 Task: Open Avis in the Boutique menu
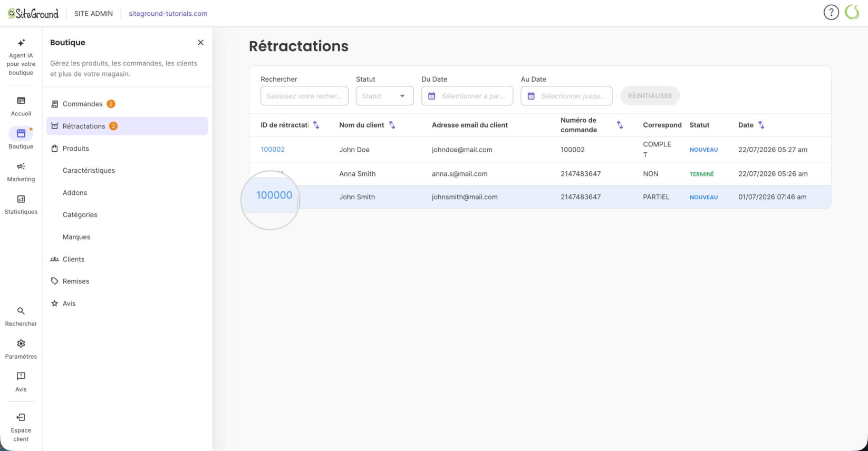(x=127, y=303)
